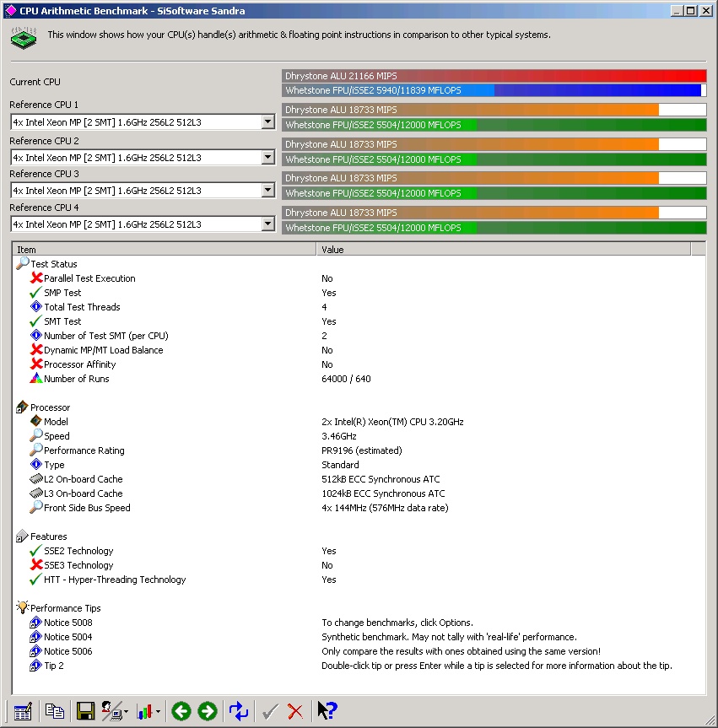718x728 pixels.
Task: Click the Current CPU label
Action: 35,82
